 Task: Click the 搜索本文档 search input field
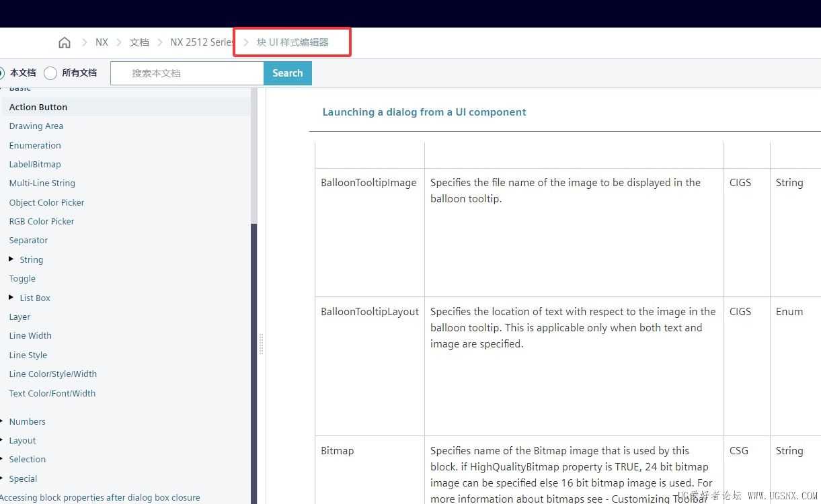pyautogui.click(x=187, y=73)
